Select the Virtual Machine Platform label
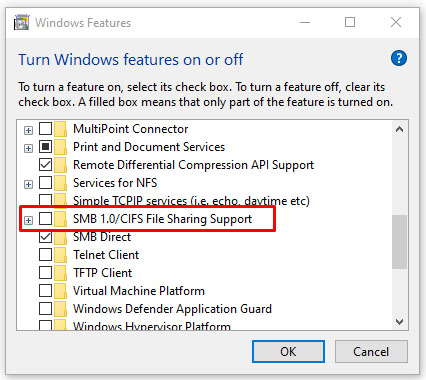Viewport: 426px width, 380px height. tap(139, 291)
